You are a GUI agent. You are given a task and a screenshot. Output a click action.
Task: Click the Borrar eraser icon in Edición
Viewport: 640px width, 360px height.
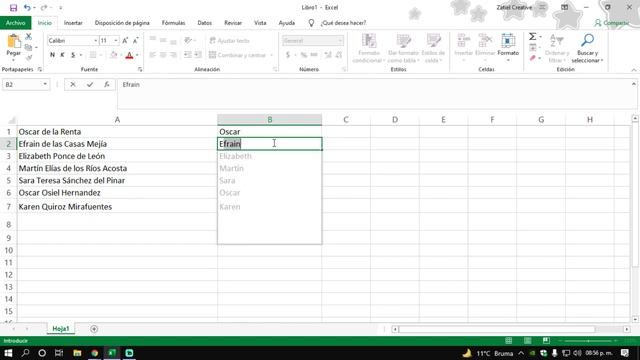(533, 58)
